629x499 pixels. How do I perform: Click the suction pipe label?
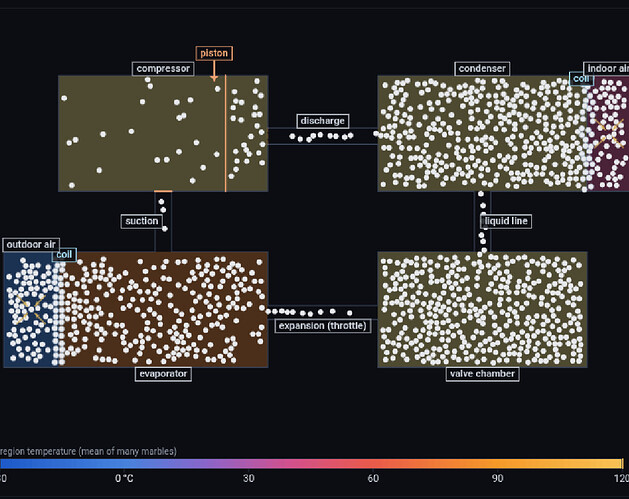142,221
